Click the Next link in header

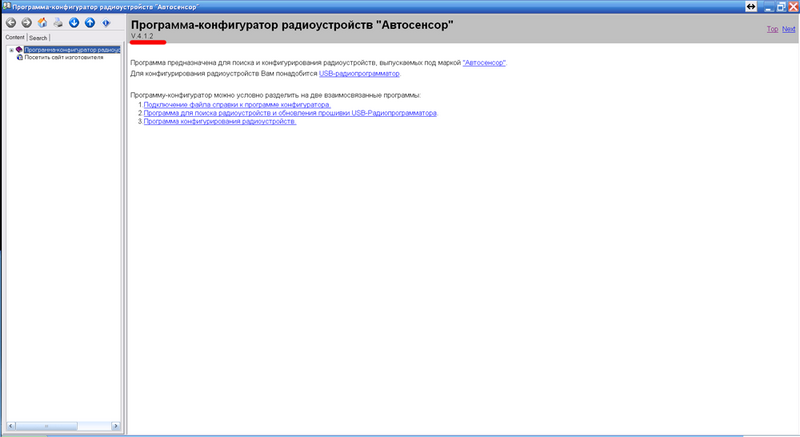coord(788,29)
